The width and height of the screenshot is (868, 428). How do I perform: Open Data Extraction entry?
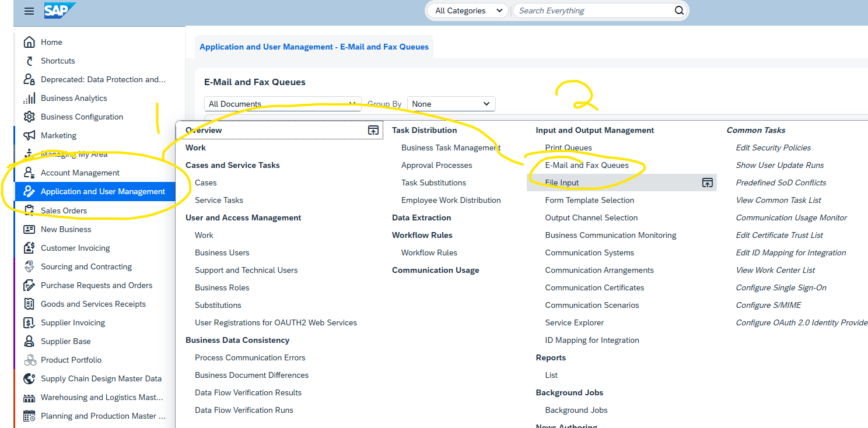point(421,217)
